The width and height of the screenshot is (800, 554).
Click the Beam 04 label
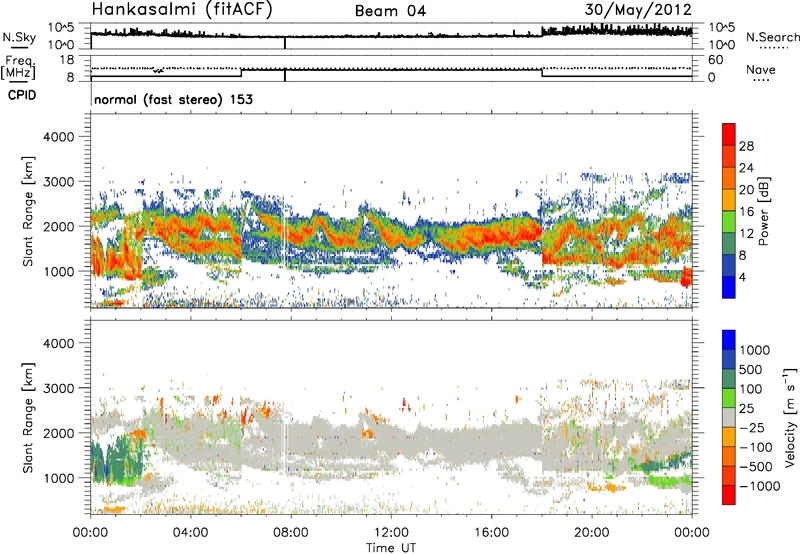click(x=390, y=11)
